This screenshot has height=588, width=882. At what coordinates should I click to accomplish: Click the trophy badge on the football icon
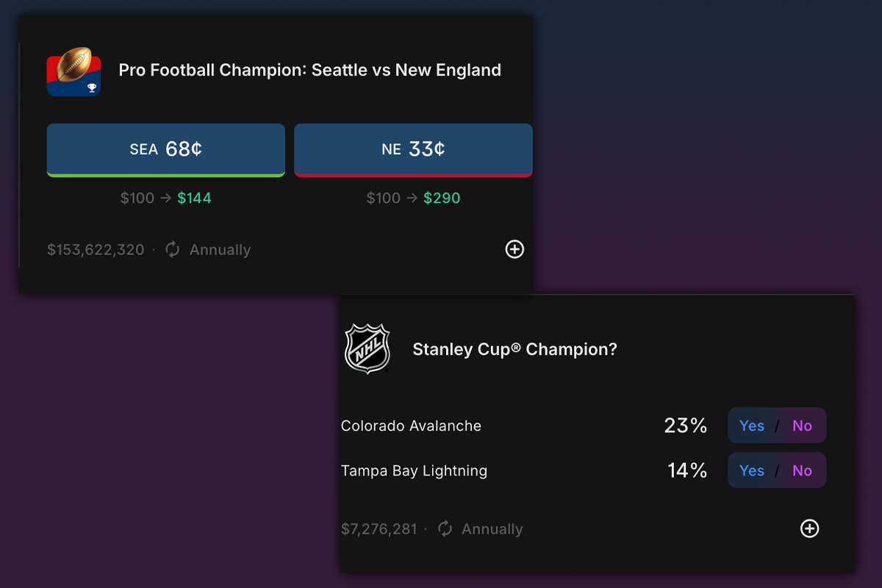click(91, 87)
